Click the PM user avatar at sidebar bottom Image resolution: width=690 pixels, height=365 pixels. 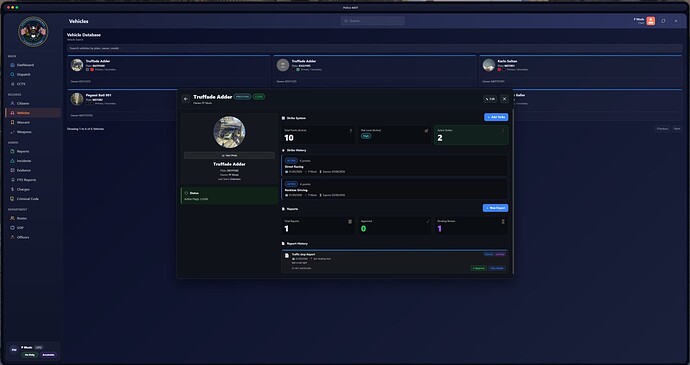coord(14,350)
